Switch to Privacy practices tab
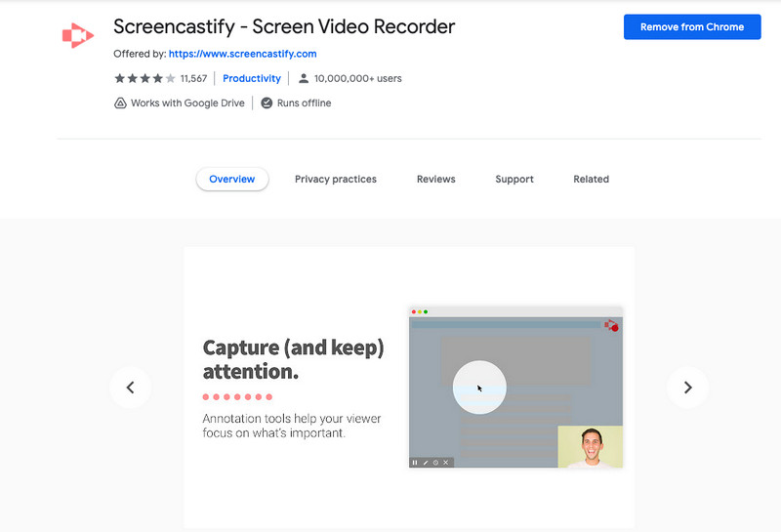Screen dimensions: 781x532 click(x=336, y=179)
